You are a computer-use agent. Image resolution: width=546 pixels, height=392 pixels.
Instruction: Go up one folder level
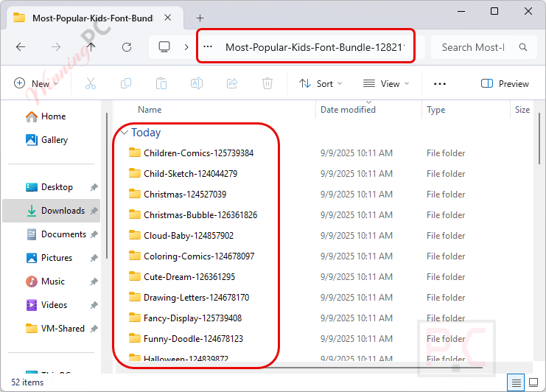click(x=91, y=47)
